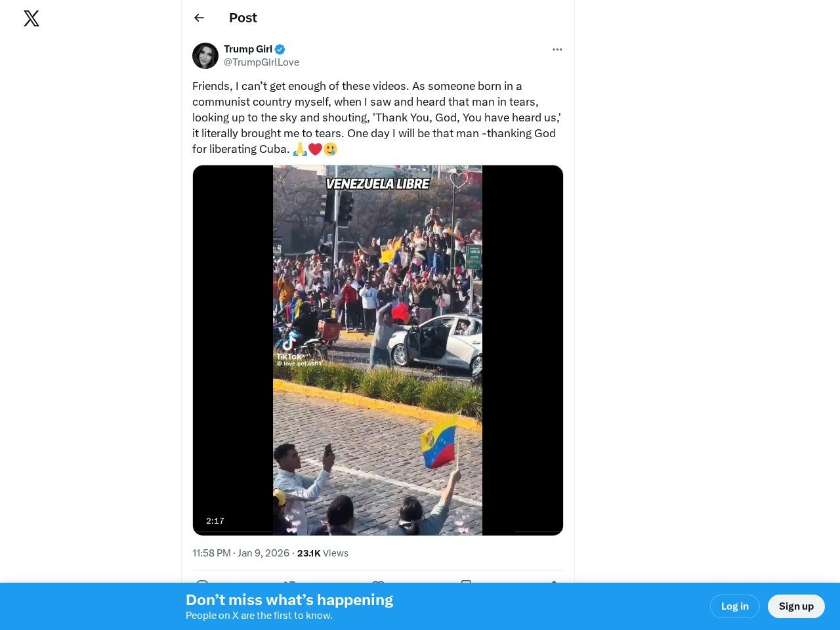Image resolution: width=840 pixels, height=630 pixels.
Task: Click the praying hands emoji in post
Action: click(300, 149)
